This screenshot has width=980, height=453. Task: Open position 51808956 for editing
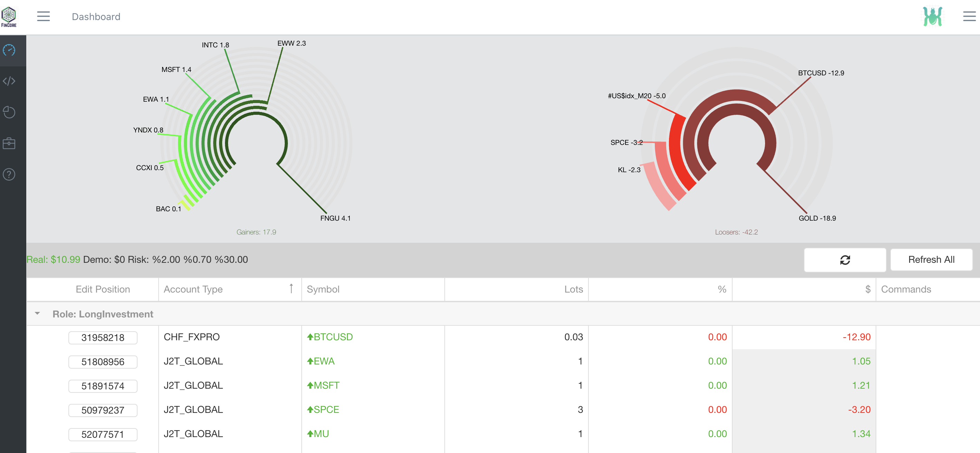click(103, 362)
